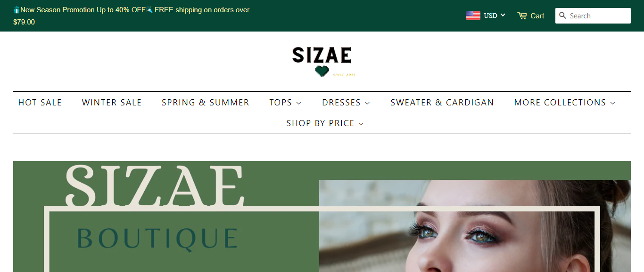Expand the SHOP BY PRICE chevron
Viewport: 644px width, 272px height.
click(361, 124)
